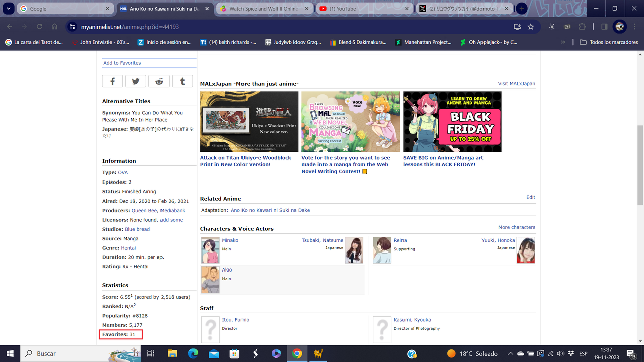
Task: Bookmark the page with the star icon
Action: coord(531,26)
